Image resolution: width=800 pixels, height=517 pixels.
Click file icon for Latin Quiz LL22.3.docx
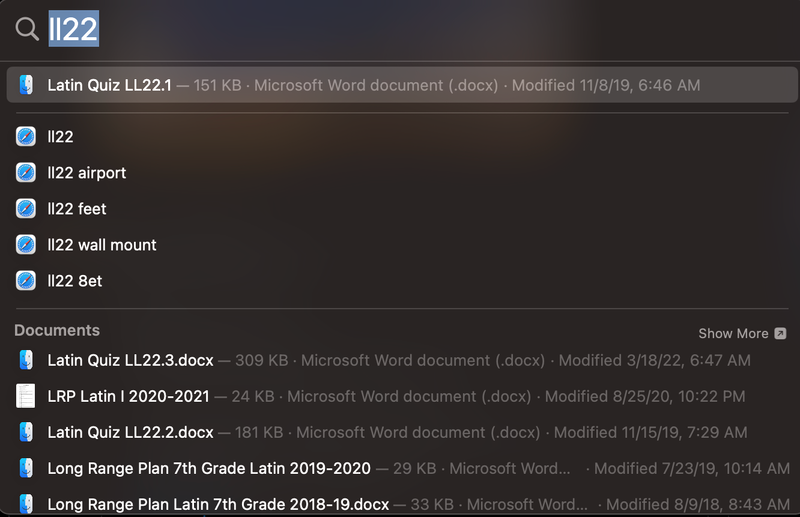pos(27,360)
